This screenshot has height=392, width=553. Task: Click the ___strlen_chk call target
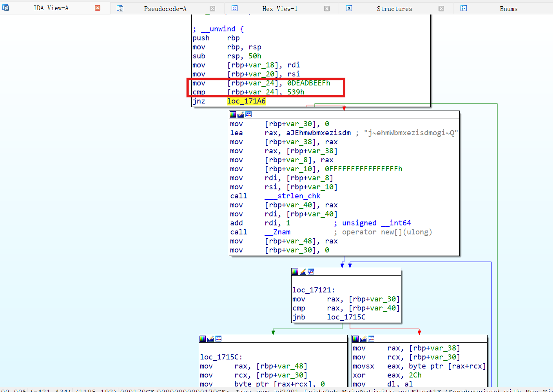coord(292,196)
